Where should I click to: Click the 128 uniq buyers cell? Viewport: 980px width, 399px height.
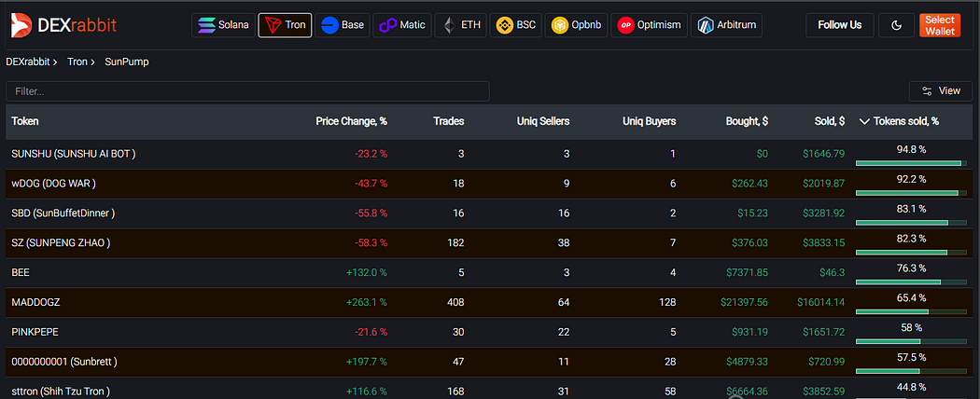point(667,302)
